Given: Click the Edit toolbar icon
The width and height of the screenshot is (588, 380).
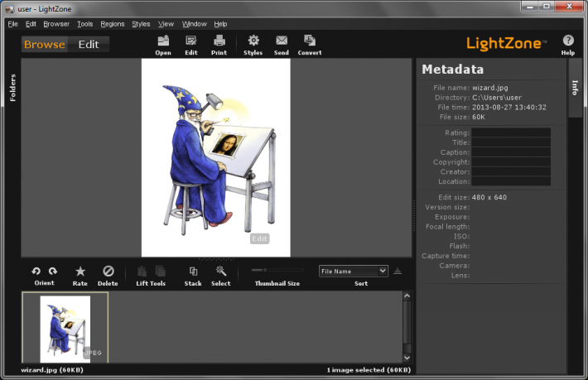Looking at the screenshot, I should [x=190, y=41].
